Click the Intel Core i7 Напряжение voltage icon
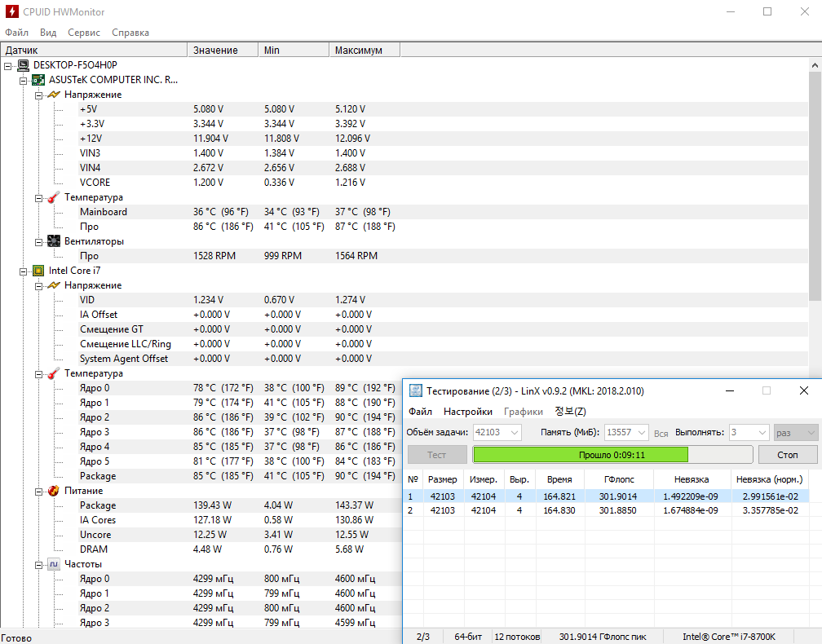Image resolution: width=822 pixels, height=644 pixels. [54, 285]
